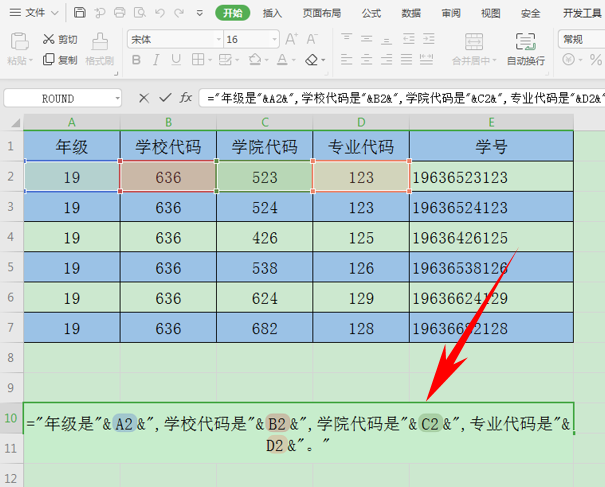Open the File (文件) menu dropdown
The height and width of the screenshot is (487, 605).
pos(34,13)
